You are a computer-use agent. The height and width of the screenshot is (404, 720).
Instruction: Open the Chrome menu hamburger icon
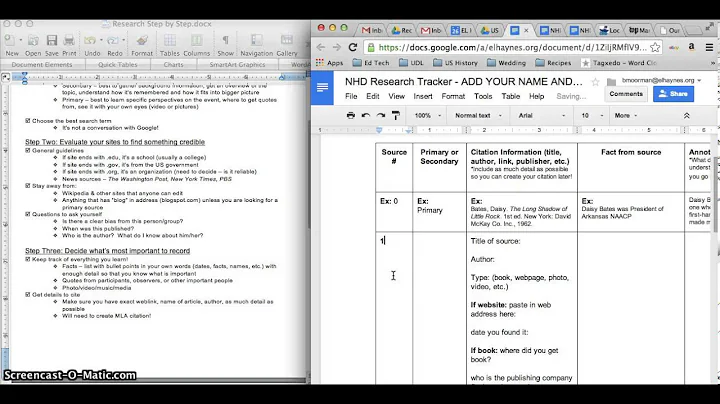[709, 47]
